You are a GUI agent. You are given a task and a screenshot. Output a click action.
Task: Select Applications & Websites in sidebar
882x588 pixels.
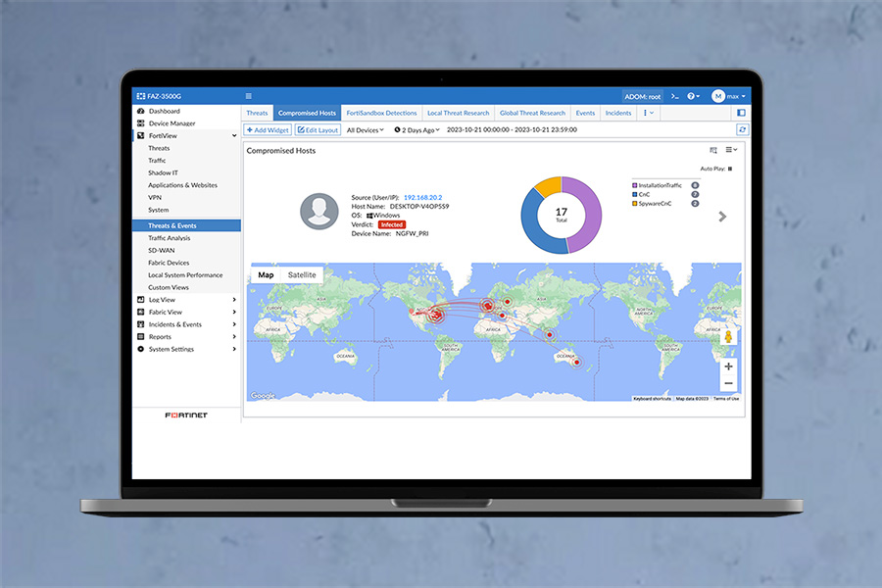[182, 185]
